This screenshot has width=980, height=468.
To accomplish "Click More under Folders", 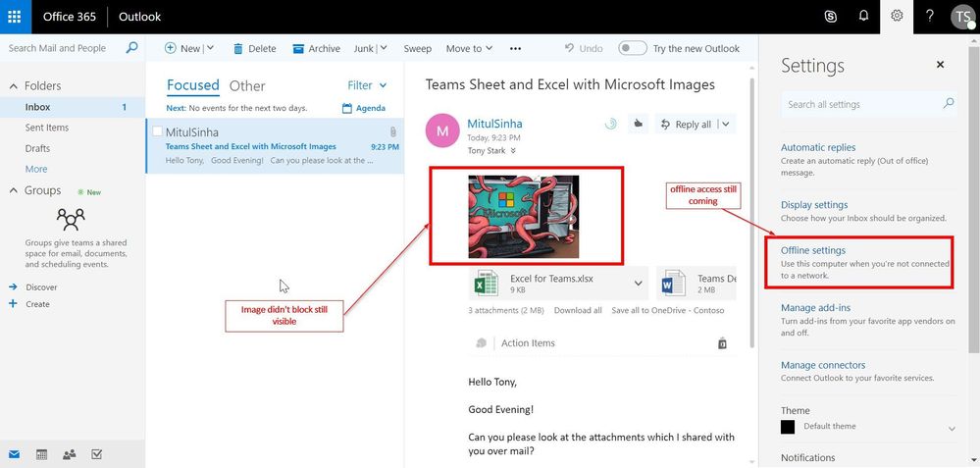I will tap(36, 169).
